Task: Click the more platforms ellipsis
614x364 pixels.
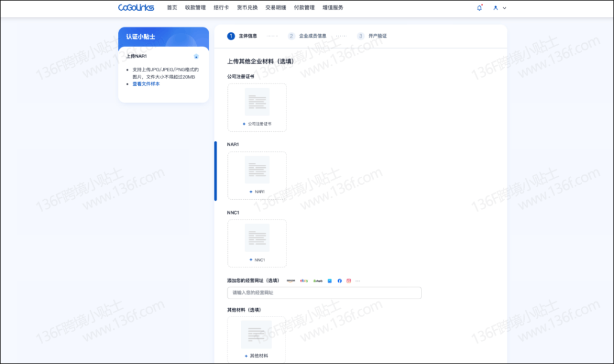Action: click(x=357, y=281)
